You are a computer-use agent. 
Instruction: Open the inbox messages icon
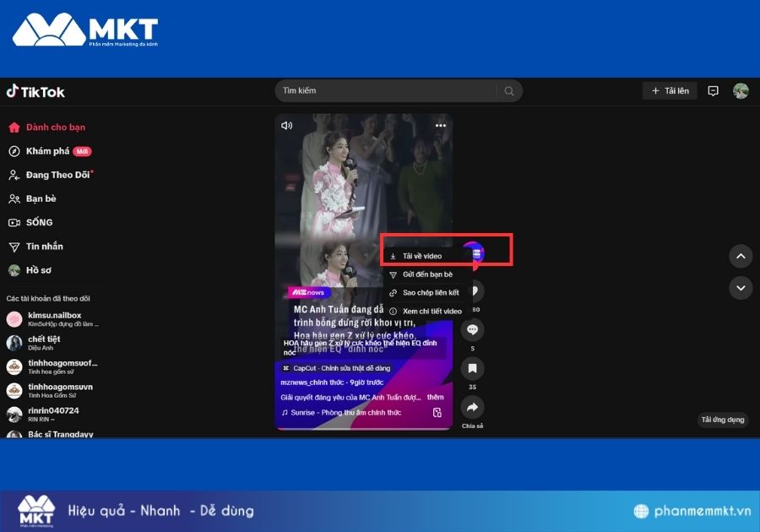click(x=713, y=90)
